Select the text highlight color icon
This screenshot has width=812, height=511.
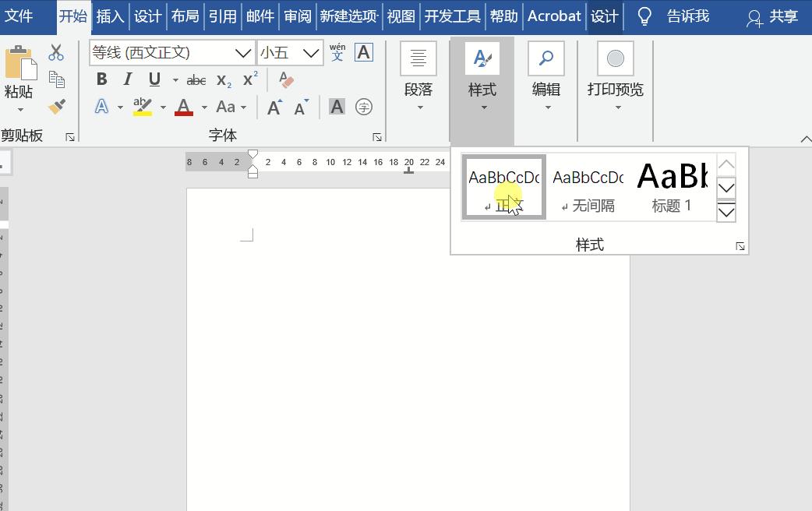click(143, 107)
